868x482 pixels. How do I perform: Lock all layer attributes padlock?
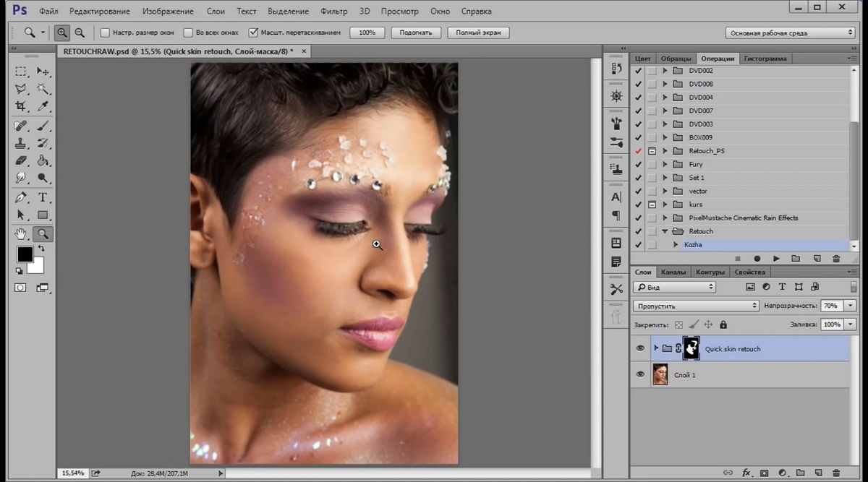(x=723, y=324)
